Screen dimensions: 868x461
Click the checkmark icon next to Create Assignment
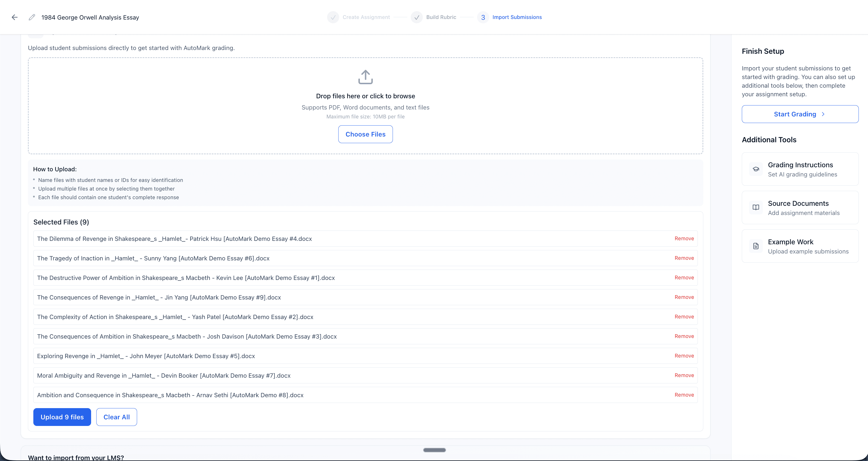click(x=333, y=17)
